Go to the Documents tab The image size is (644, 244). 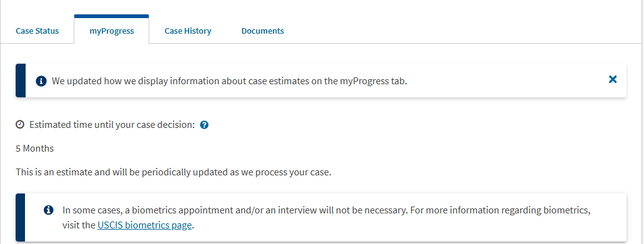[x=262, y=31]
